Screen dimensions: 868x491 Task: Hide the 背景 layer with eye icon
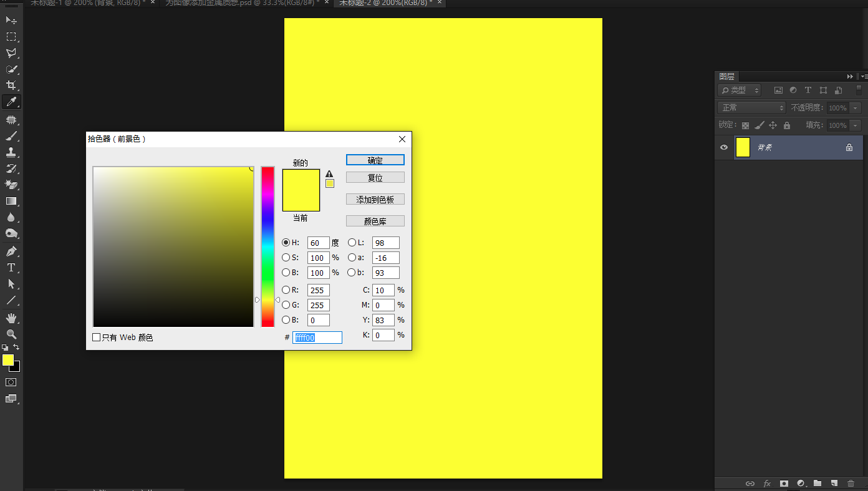724,148
